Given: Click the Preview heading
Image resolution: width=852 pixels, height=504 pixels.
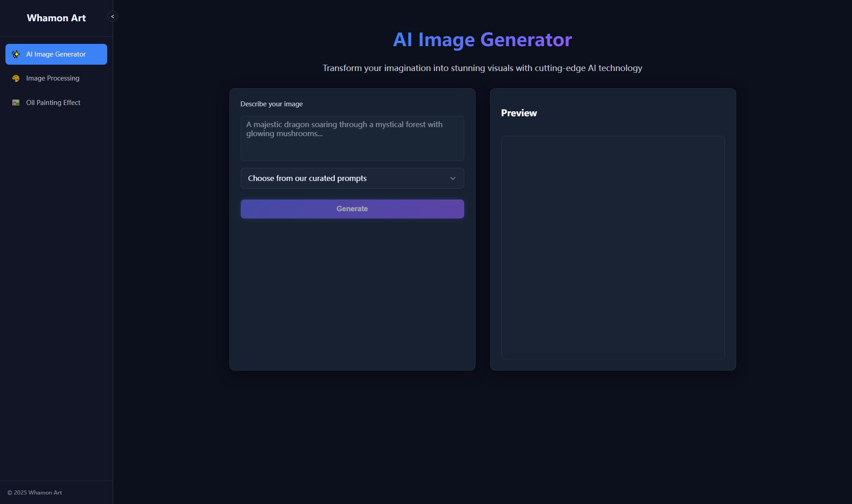Looking at the screenshot, I should [x=519, y=113].
